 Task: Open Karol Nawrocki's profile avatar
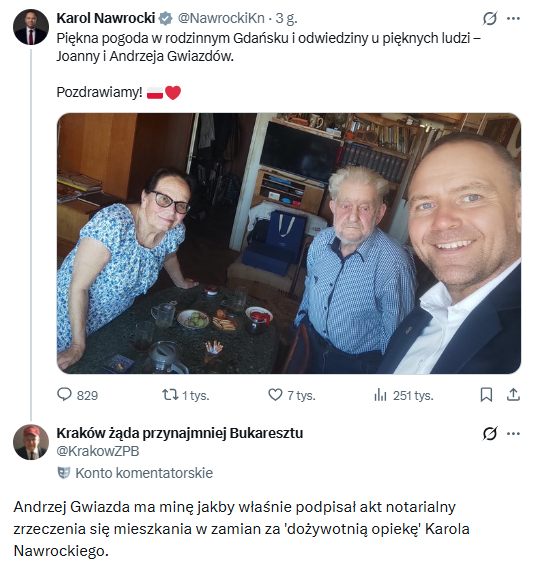coord(31,27)
